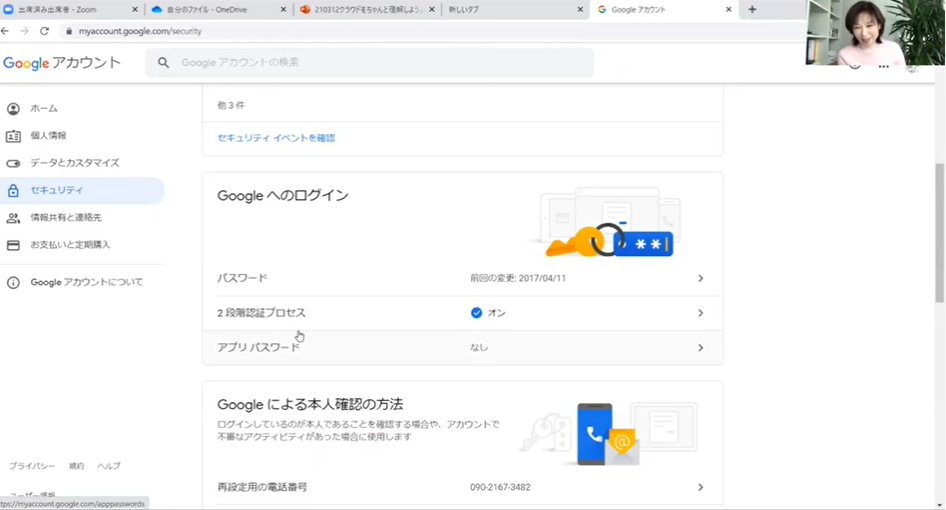
Task: Open a new browser tab with plus button
Action: (x=752, y=9)
